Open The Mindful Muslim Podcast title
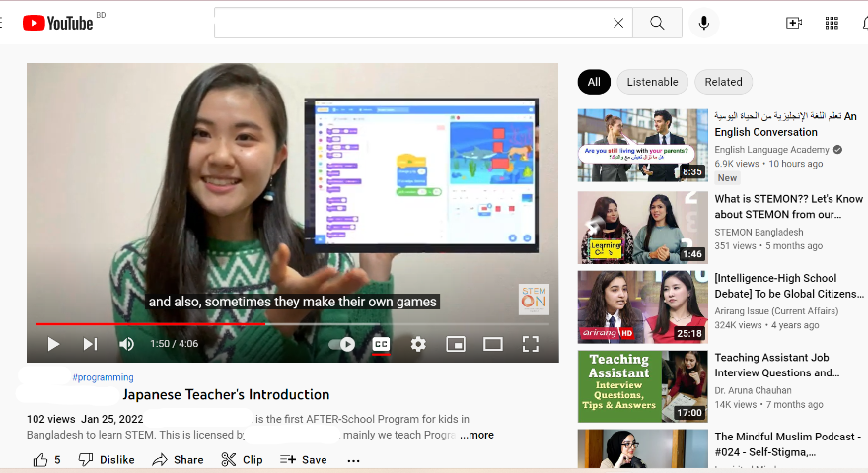This screenshot has height=473, width=868. (x=788, y=444)
